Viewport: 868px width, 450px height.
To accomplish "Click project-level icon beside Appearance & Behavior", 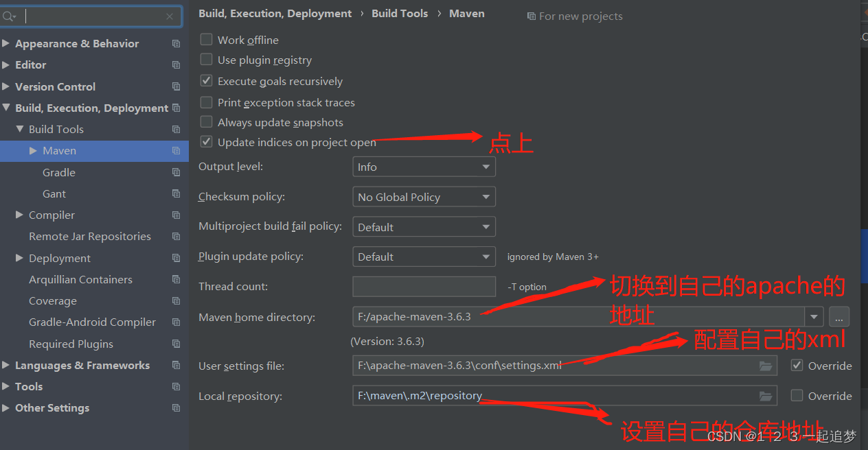I will (x=176, y=43).
